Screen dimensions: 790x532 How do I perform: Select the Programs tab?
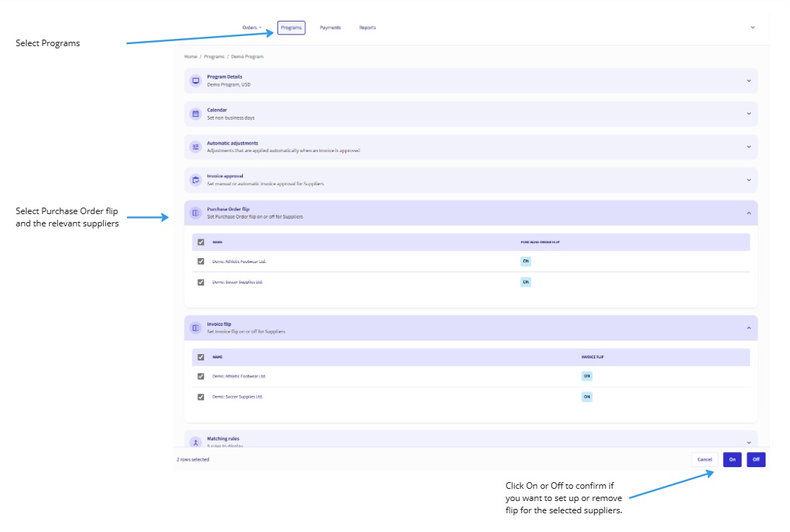(x=291, y=27)
